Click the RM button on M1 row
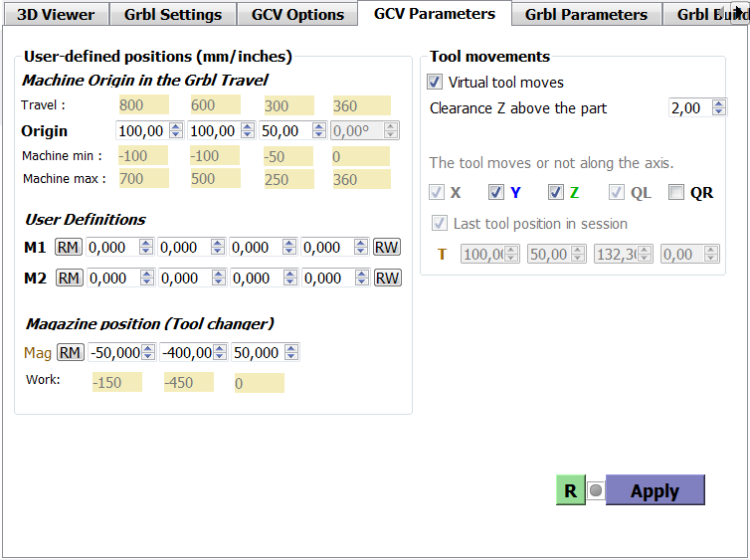This screenshot has height=560, width=750. pos(69,248)
